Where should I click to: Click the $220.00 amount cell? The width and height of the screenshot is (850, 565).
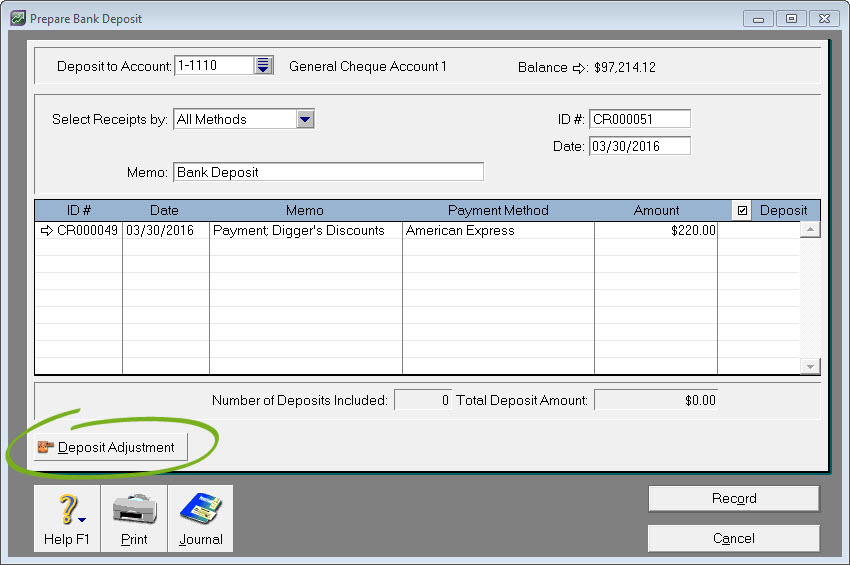pos(656,230)
